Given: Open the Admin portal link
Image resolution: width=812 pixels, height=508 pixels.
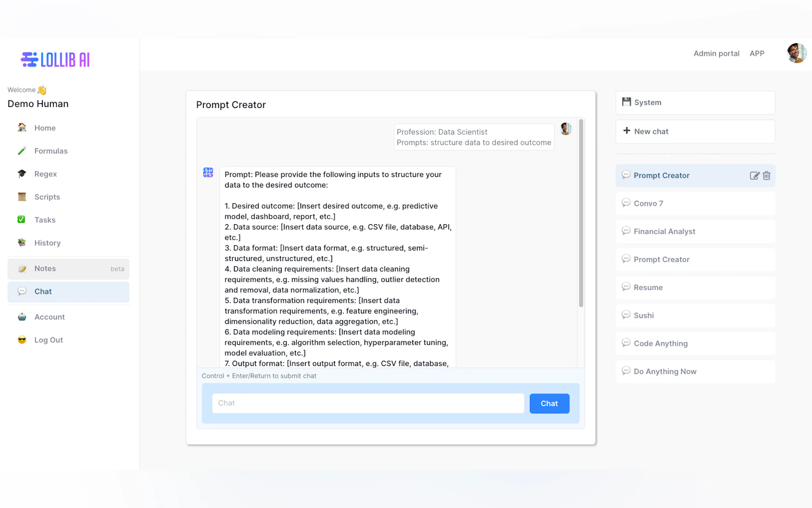Looking at the screenshot, I should (716, 53).
